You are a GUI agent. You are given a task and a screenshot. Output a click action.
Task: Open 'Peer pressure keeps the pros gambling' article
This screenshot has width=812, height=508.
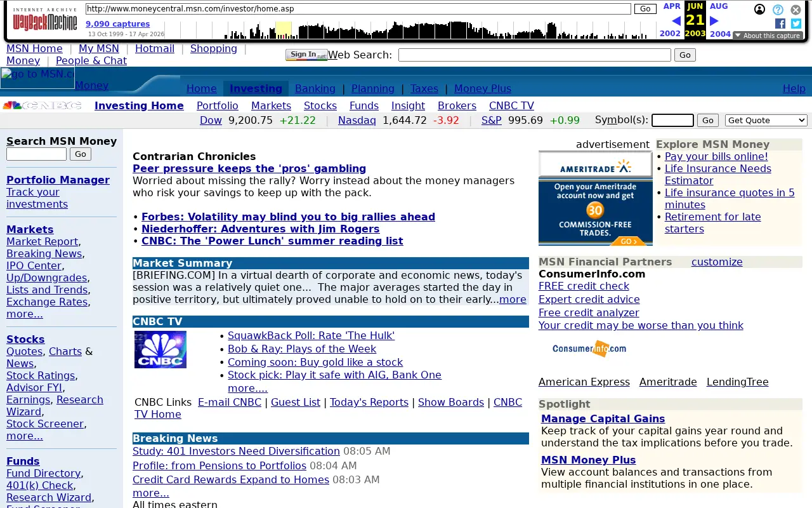[x=249, y=168]
